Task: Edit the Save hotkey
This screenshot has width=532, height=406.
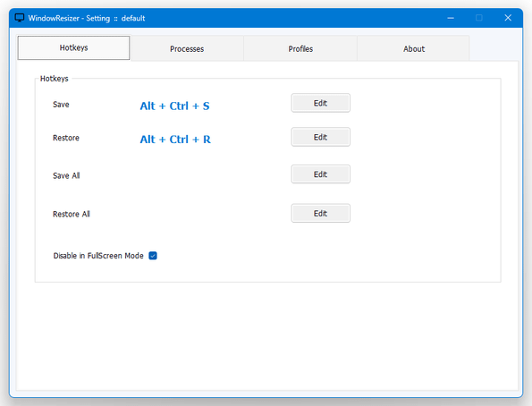Action: [x=321, y=103]
